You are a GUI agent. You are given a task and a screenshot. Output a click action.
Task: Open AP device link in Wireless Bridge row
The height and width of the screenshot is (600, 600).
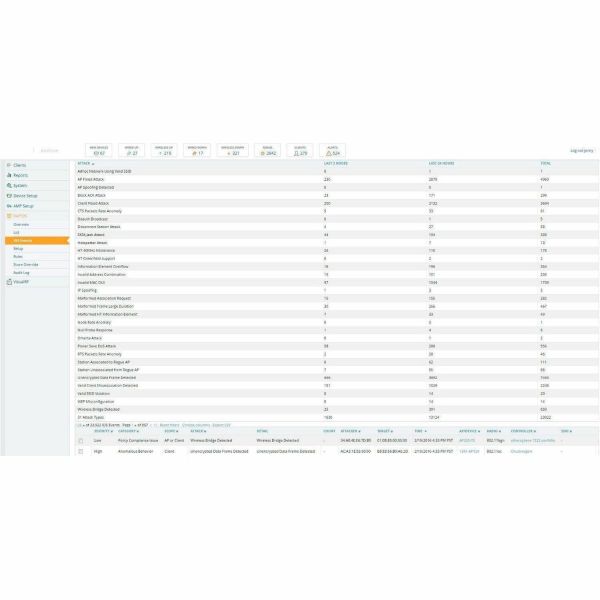(x=467, y=441)
